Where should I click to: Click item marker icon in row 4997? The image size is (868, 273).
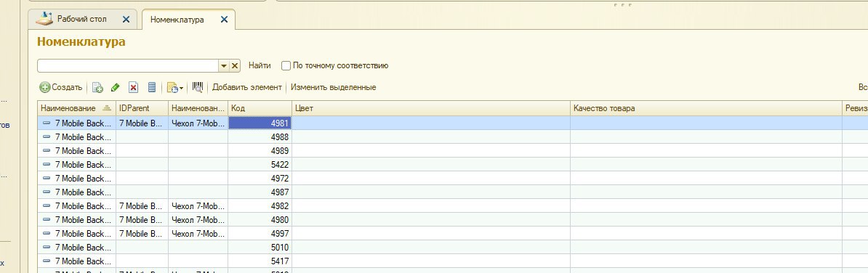[x=47, y=234]
